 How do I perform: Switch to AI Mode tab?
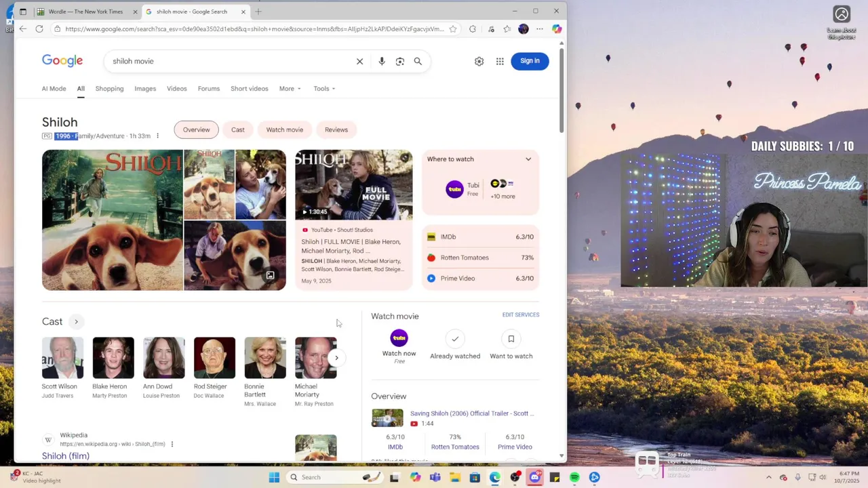tap(54, 89)
